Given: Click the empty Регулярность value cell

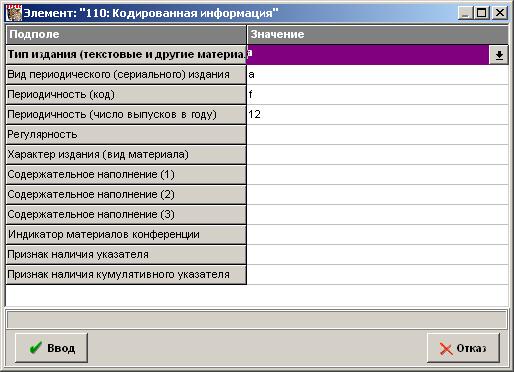Looking at the screenshot, I should [x=377, y=135].
